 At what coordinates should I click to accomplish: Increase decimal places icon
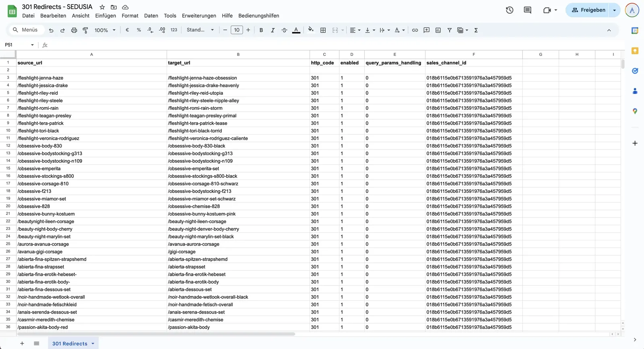(x=162, y=30)
